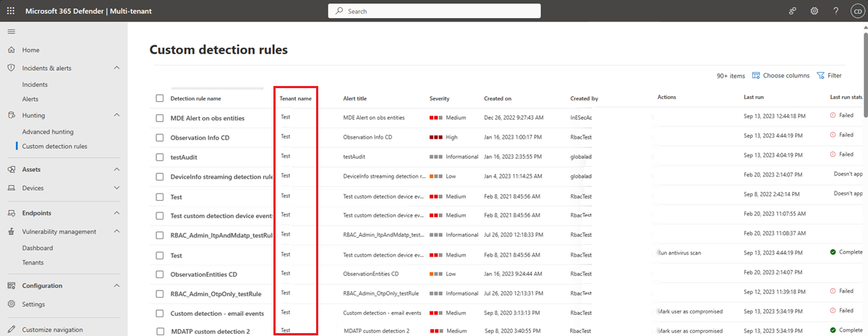Open the app launcher waffle icon
Viewport: 868px width, 336px height.
pyautogui.click(x=11, y=11)
